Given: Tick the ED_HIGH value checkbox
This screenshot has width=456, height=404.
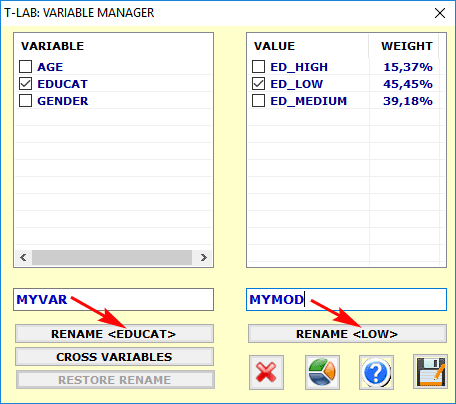Looking at the screenshot, I should tap(258, 67).
